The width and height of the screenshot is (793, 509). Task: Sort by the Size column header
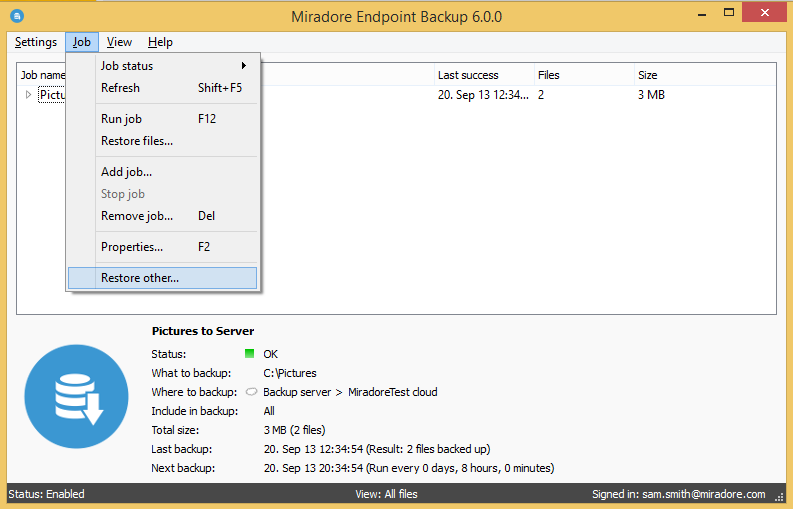(x=705, y=75)
